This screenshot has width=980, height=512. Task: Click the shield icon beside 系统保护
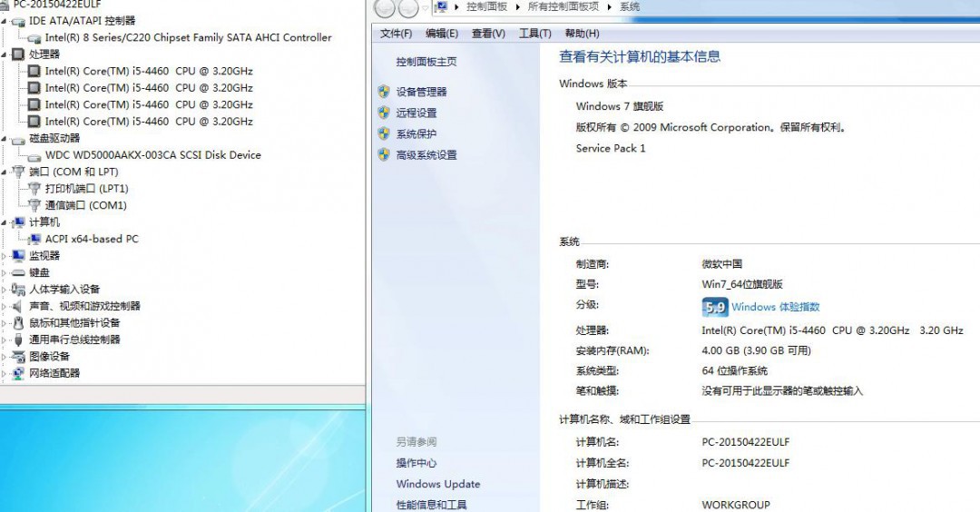point(384,133)
